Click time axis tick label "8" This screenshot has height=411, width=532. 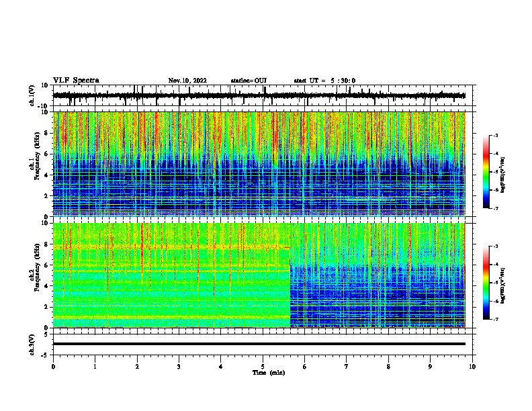pyautogui.click(x=388, y=367)
